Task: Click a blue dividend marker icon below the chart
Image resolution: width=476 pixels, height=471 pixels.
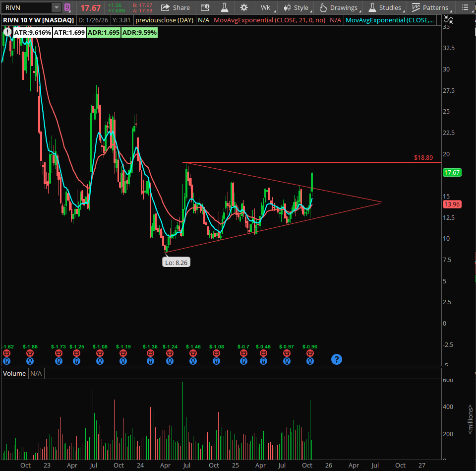Action: (x=6, y=361)
